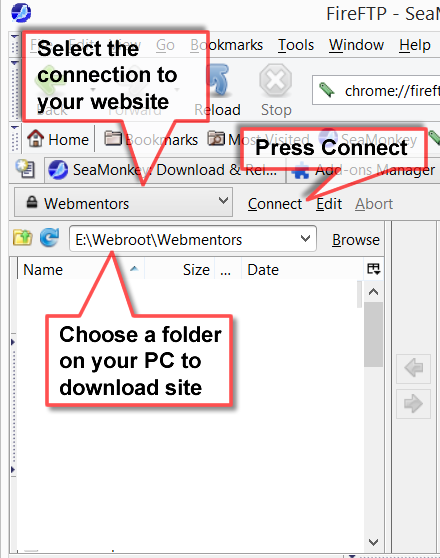The width and height of the screenshot is (440, 558).
Task: Open the Webmentors account dropdown
Action: tap(123, 202)
